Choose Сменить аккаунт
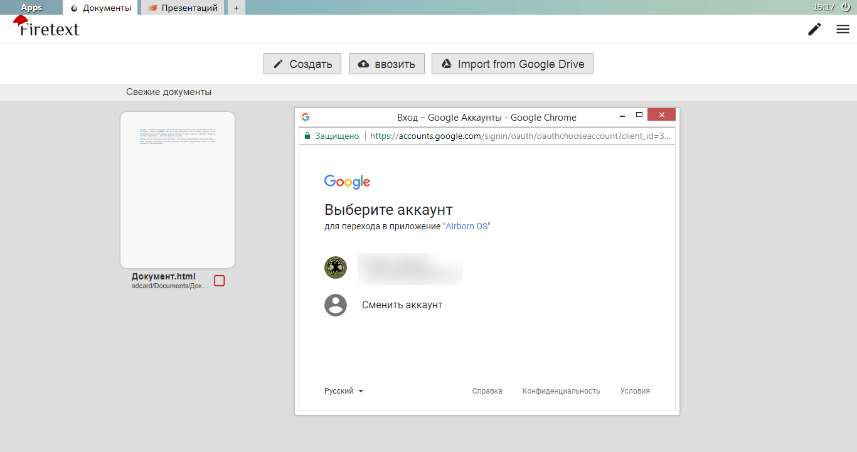Image resolution: width=857 pixels, height=452 pixels. click(x=402, y=305)
